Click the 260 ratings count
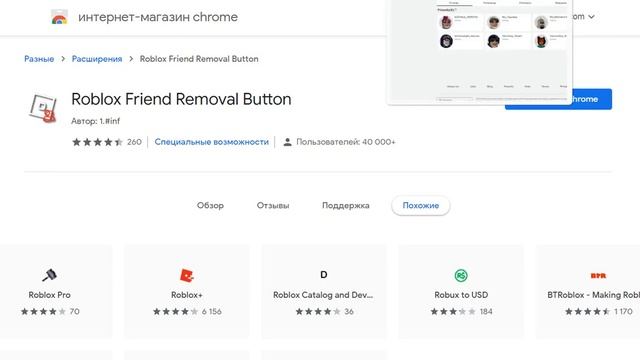 pos(134,142)
